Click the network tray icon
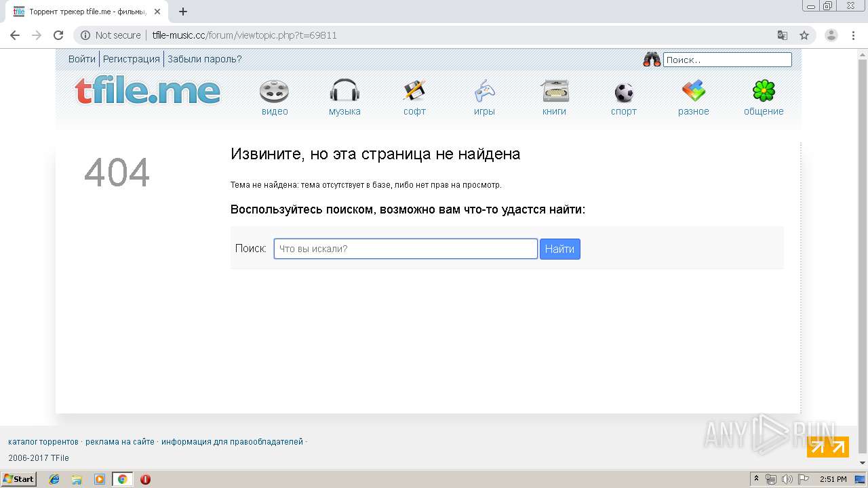The image size is (868, 488). [771, 479]
